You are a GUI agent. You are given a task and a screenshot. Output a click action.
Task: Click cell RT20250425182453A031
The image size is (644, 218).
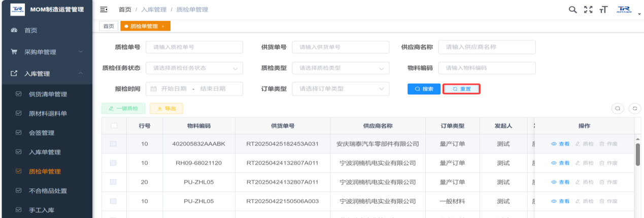coord(283,144)
